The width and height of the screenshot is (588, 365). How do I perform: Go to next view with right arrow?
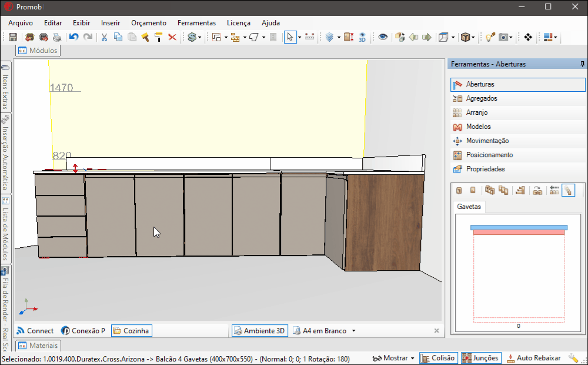click(427, 37)
